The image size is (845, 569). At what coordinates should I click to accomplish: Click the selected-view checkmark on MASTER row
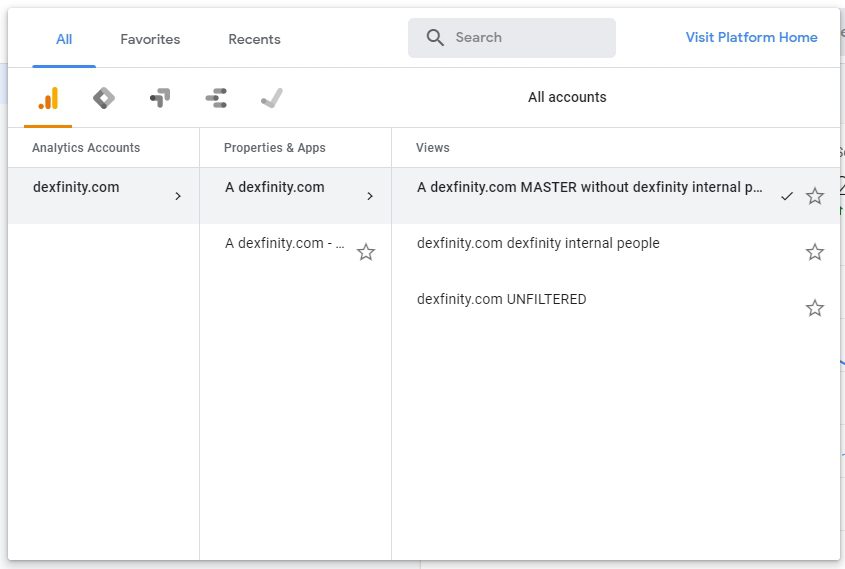pyautogui.click(x=787, y=196)
